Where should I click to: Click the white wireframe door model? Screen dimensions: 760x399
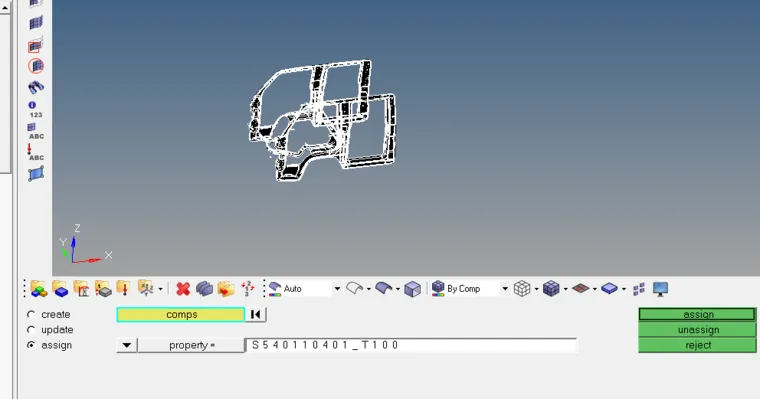point(322,120)
